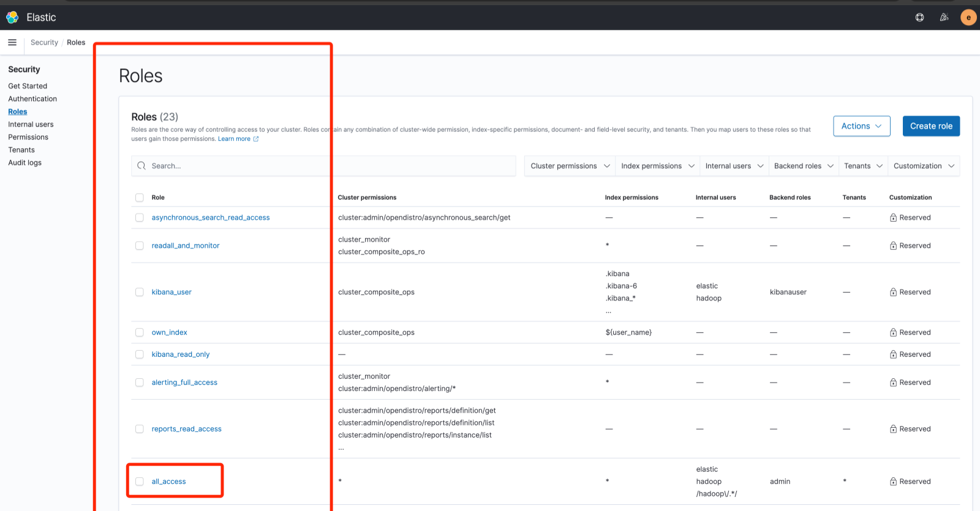Select the readall_and_monitor checkbox
Viewport: 980px width, 511px height.
pyautogui.click(x=140, y=245)
